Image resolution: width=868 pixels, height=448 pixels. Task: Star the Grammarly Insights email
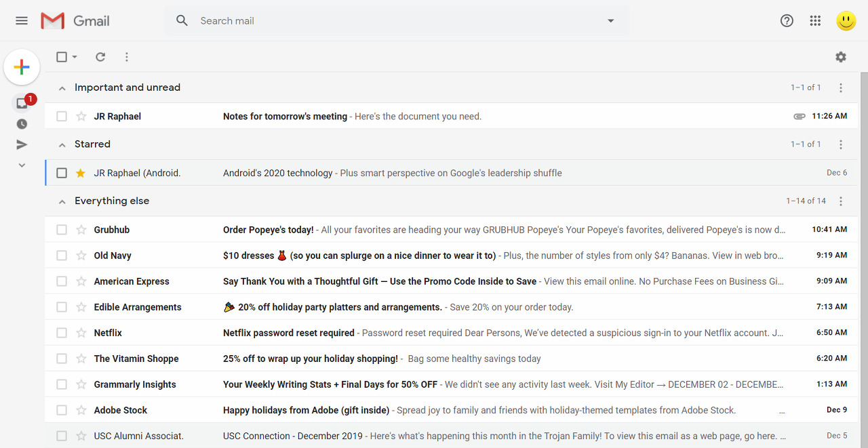click(x=81, y=384)
